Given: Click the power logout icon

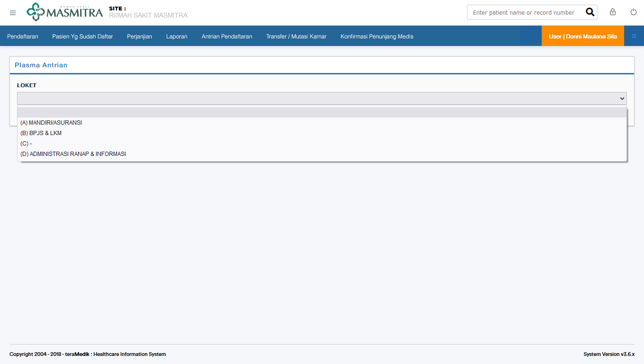Looking at the screenshot, I should click(634, 12).
